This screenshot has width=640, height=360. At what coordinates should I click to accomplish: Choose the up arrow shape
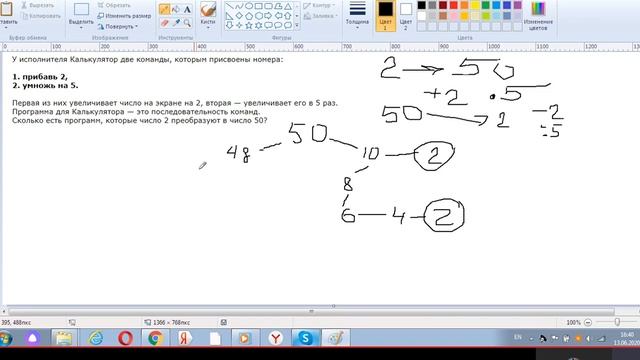coord(288,16)
